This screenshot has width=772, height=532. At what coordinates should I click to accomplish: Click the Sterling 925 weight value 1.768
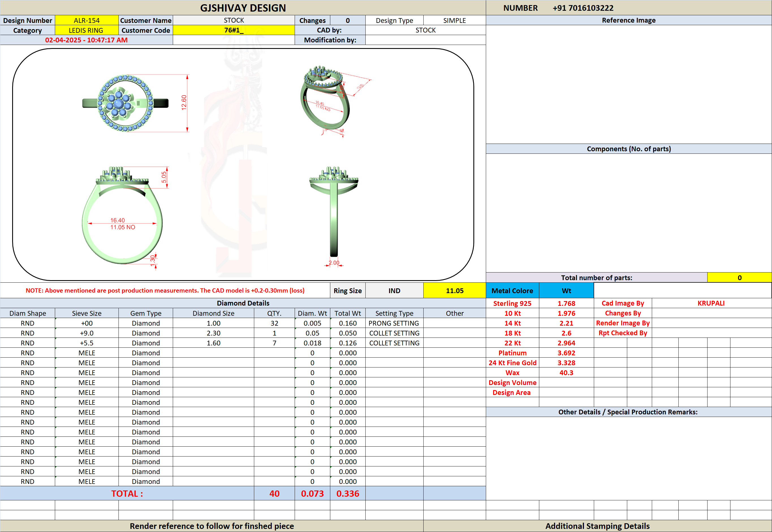tap(566, 303)
